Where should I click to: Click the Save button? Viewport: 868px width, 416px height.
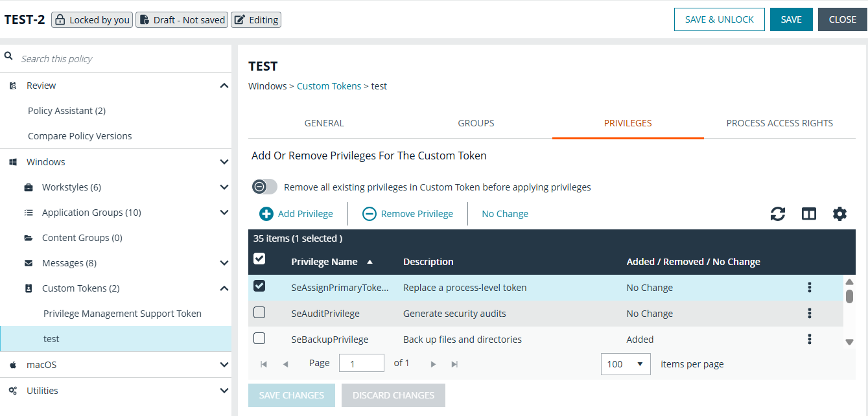pyautogui.click(x=791, y=19)
